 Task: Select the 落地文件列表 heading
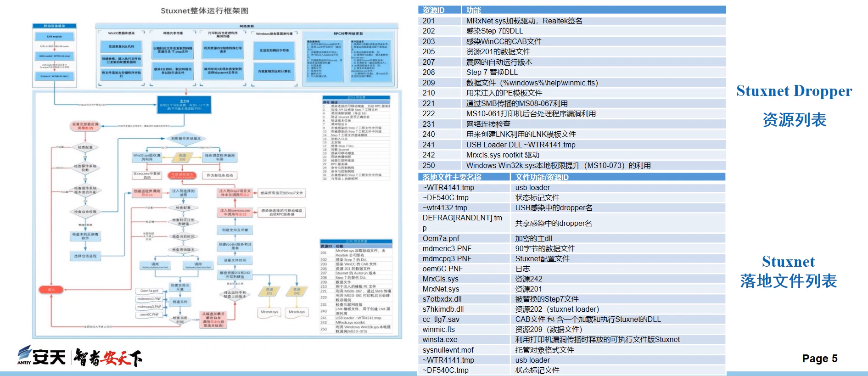(789, 281)
